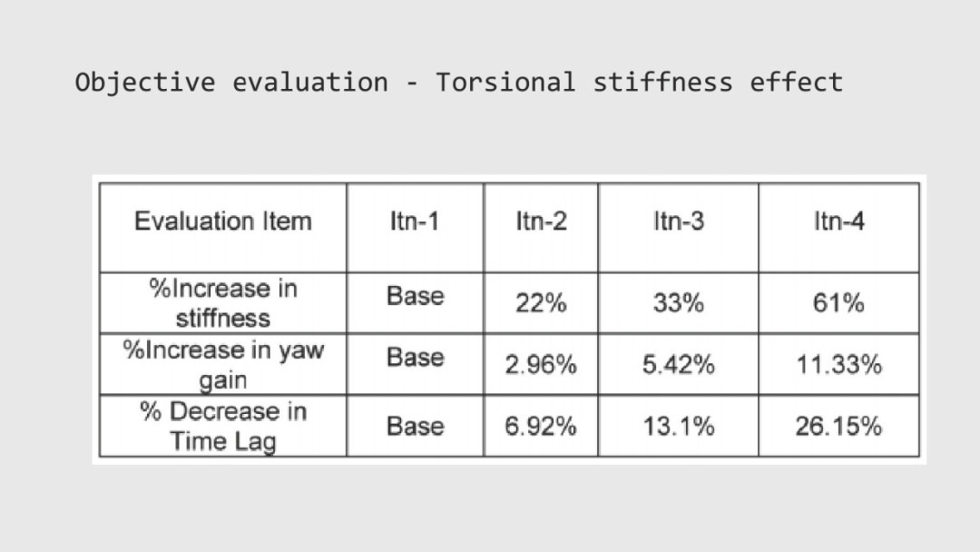Select the 26.15% time lag cell
The image size is (980, 552).
click(x=838, y=426)
